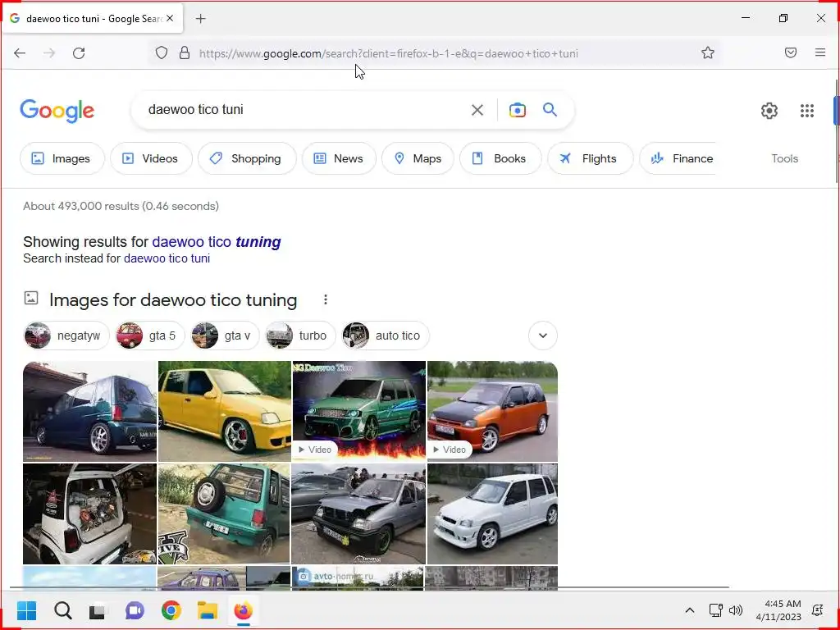Go to Google homepage via logo

pyautogui.click(x=57, y=111)
